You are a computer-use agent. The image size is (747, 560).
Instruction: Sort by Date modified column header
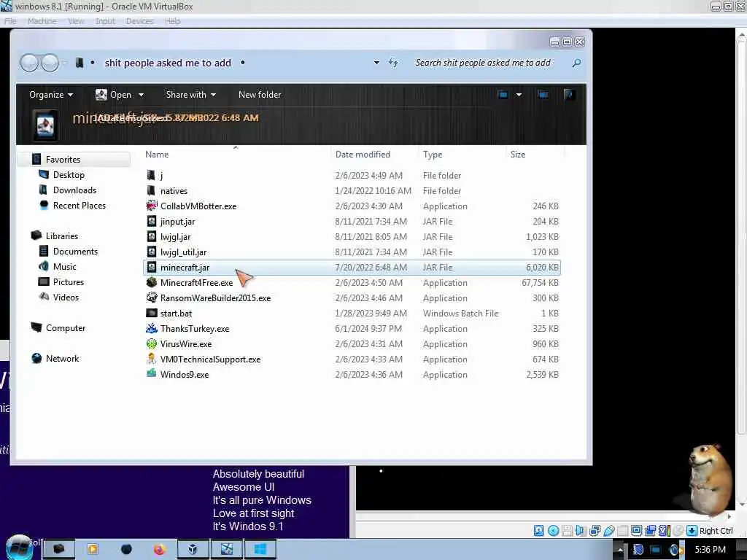375,155
